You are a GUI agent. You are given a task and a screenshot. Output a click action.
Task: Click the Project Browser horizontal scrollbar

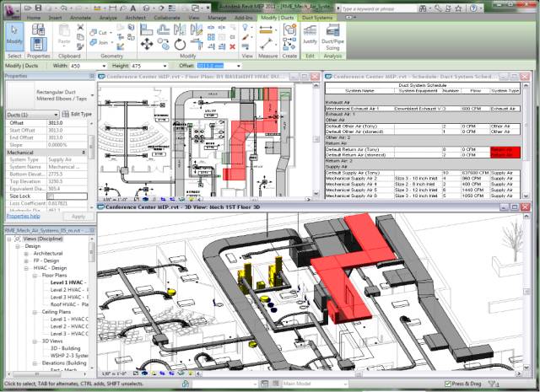point(48,373)
